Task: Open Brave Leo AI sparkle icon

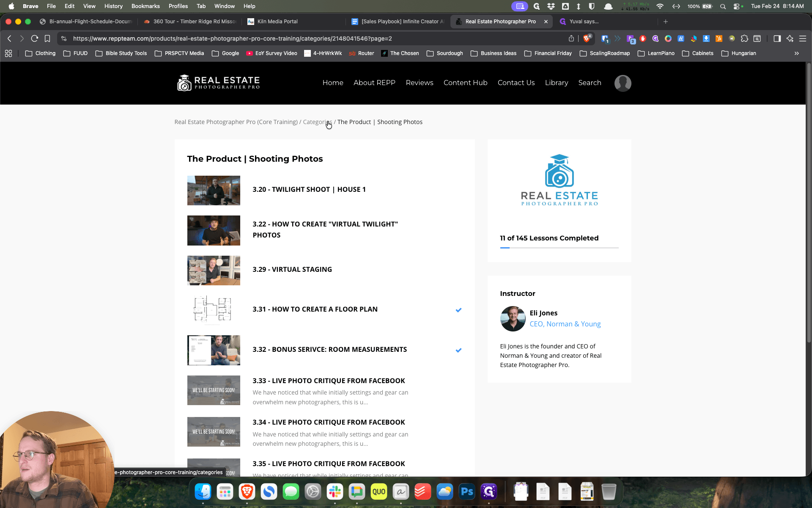Action: 790,39
